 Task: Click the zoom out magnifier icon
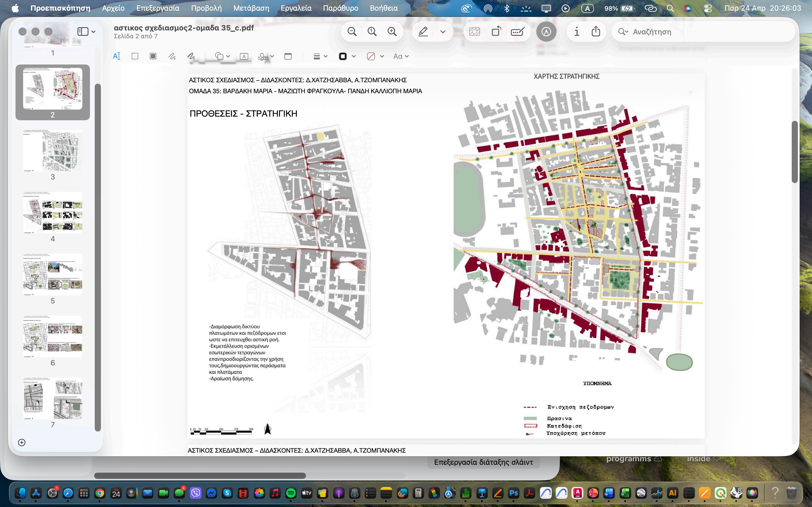coord(352,32)
